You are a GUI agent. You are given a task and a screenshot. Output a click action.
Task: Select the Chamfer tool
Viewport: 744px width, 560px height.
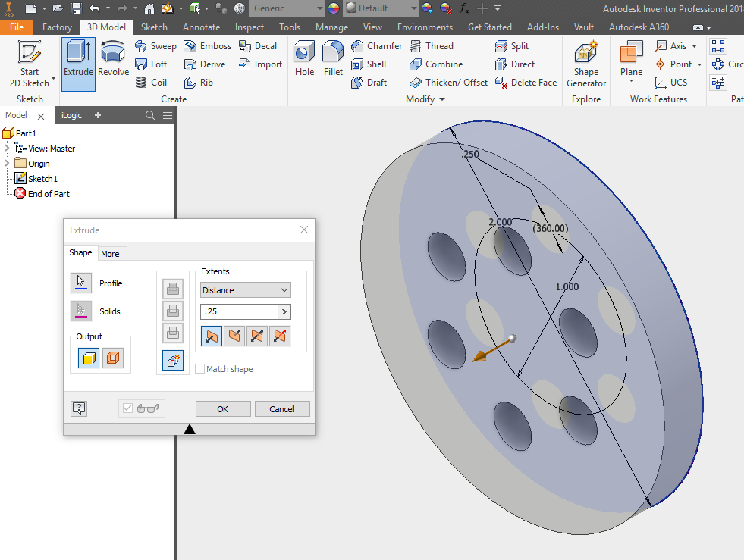point(376,46)
